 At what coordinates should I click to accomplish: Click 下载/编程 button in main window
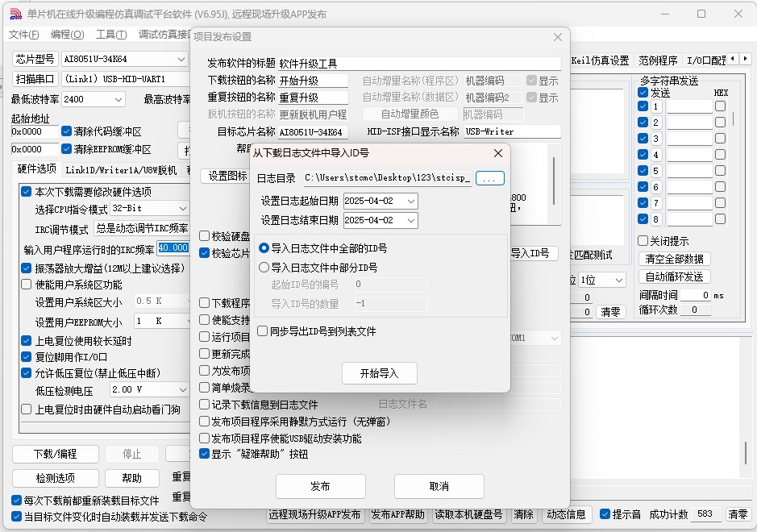56,454
